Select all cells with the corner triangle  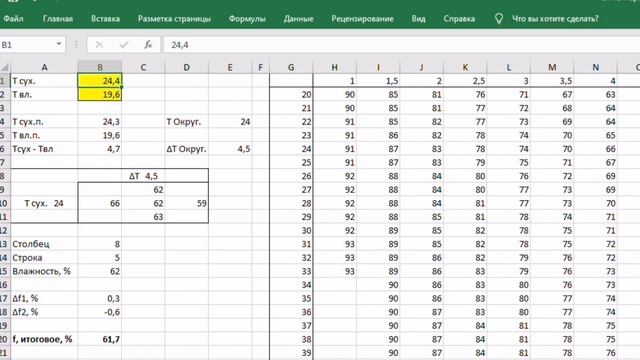[x=4, y=67]
